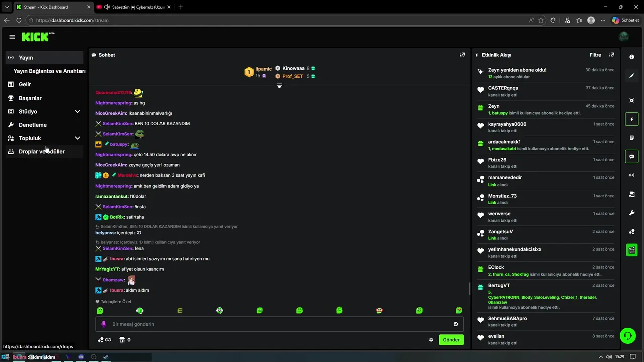
Task: Open the emoji picker in the message field
Action: click(456, 324)
